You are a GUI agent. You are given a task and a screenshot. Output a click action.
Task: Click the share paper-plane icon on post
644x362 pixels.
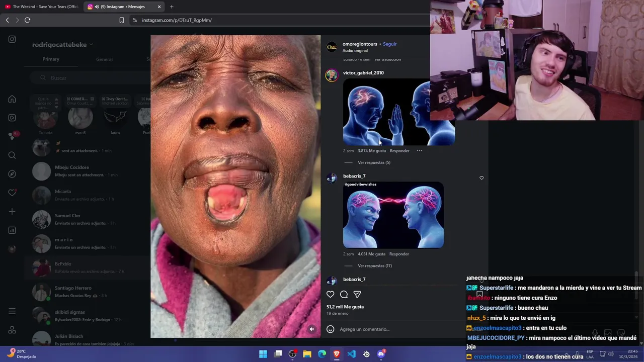point(357,294)
